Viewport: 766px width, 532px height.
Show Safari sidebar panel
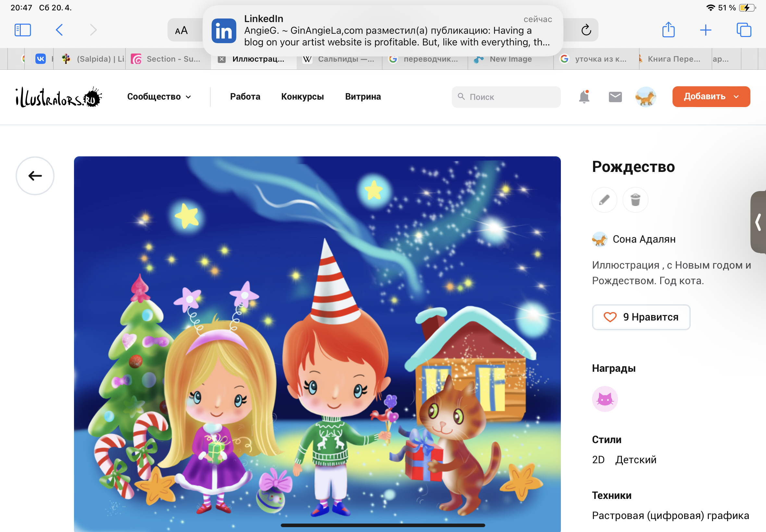pyautogui.click(x=23, y=30)
